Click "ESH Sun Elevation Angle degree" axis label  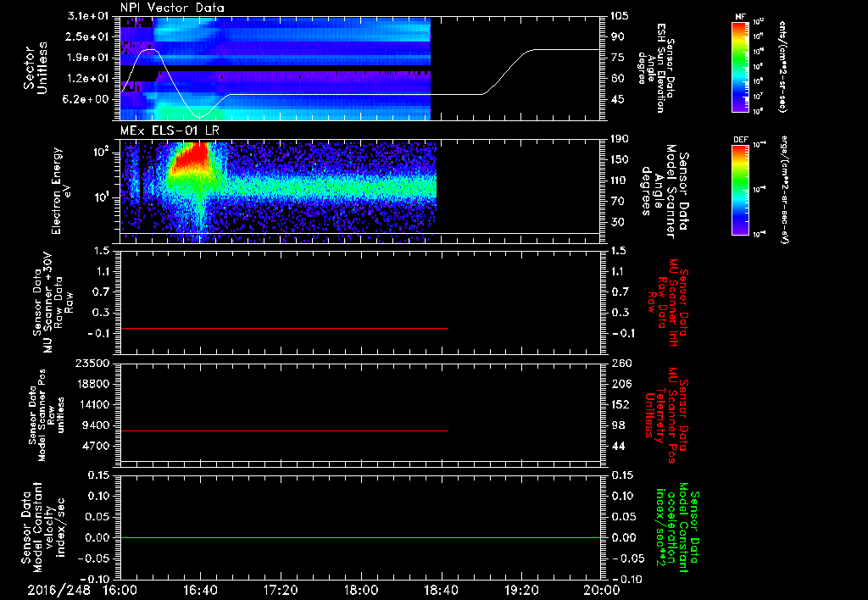coord(657,68)
